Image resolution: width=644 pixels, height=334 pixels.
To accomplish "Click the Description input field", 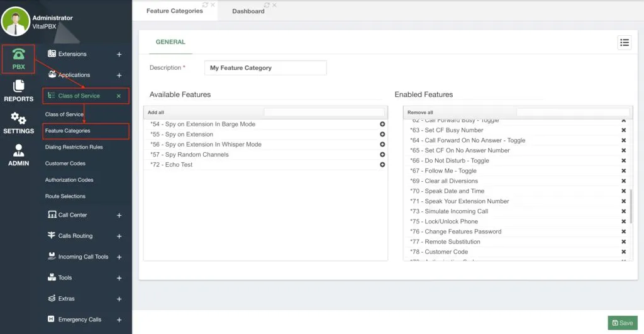I will coord(265,68).
